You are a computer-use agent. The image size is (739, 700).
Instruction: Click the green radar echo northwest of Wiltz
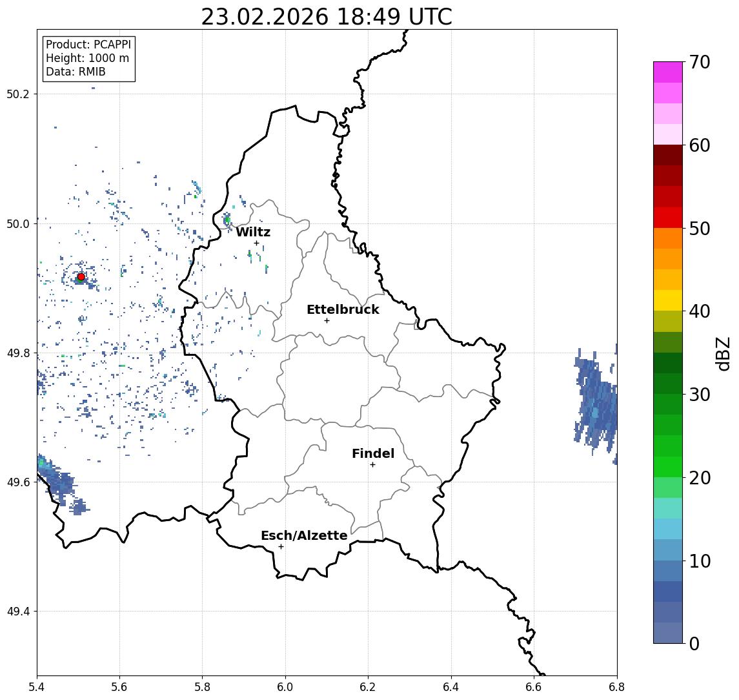(227, 220)
